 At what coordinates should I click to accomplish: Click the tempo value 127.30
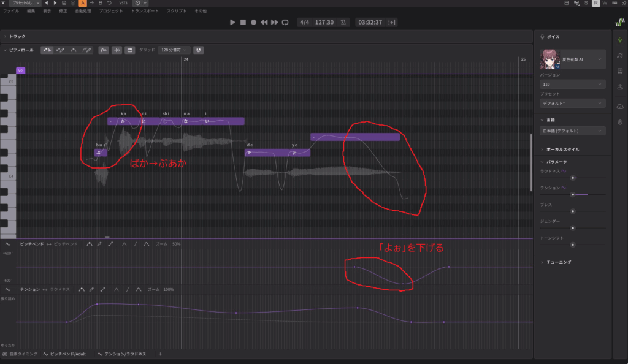tap(324, 23)
